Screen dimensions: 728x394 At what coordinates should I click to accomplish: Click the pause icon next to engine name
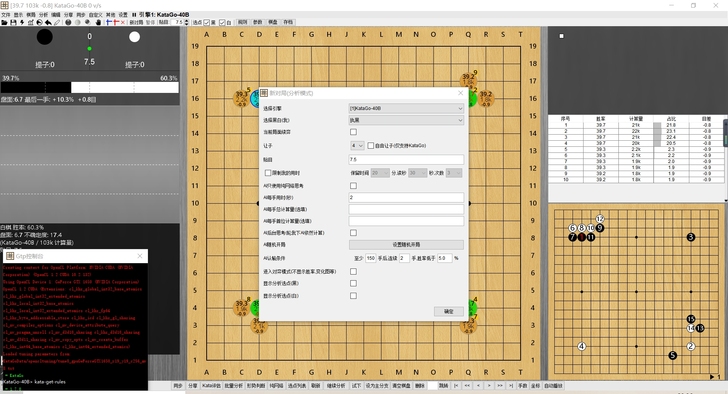[134, 15]
